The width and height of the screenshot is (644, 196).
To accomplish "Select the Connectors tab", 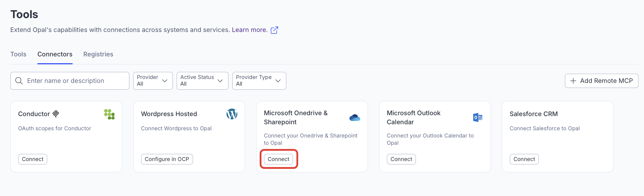I will pos(55,54).
